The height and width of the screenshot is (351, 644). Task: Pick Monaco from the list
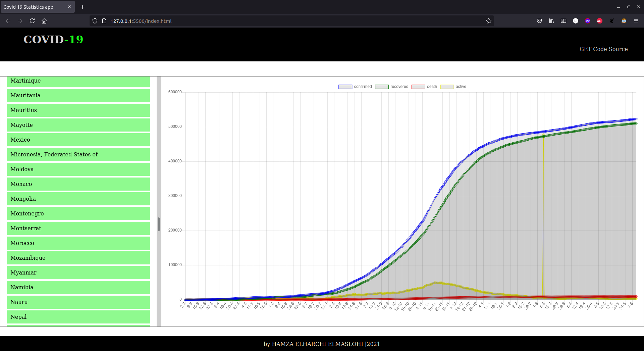(78, 184)
